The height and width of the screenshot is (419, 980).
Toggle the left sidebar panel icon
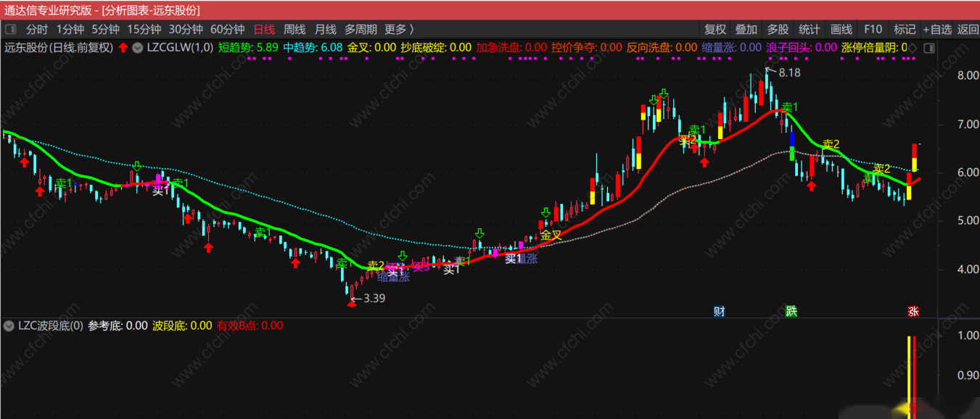pyautogui.click(x=10, y=30)
